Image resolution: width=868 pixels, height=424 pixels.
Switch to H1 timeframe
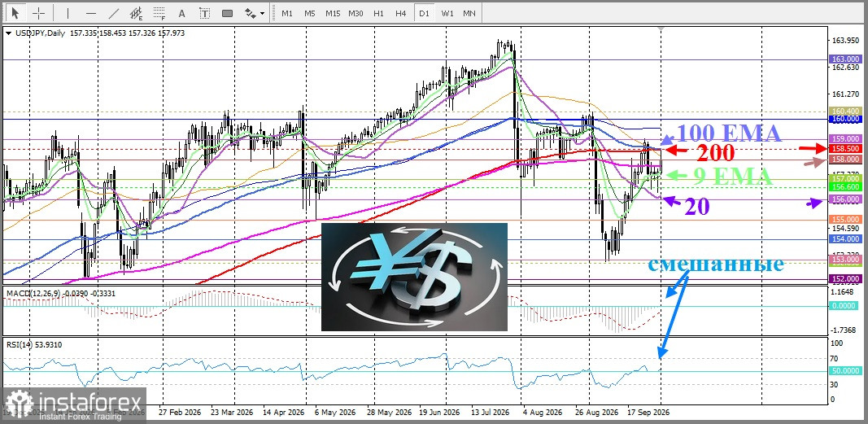(x=378, y=13)
